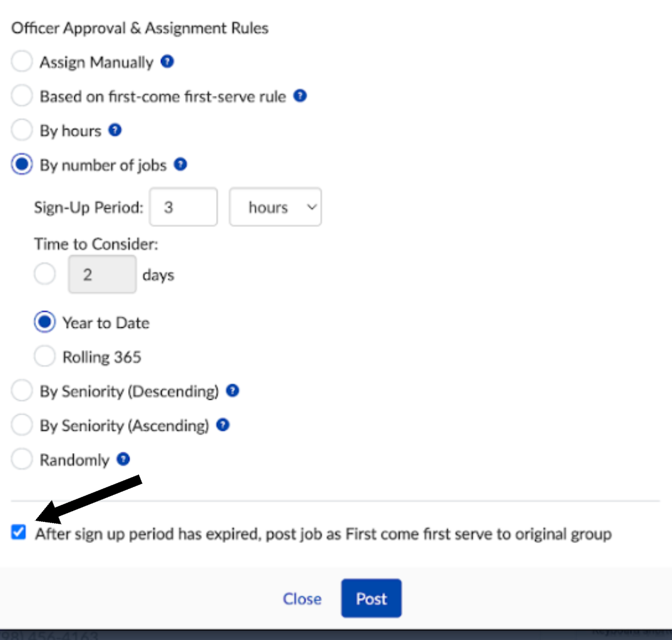The width and height of the screenshot is (672, 640).
Task: Choose Rolling 365 time period
Action: pyautogui.click(x=44, y=356)
